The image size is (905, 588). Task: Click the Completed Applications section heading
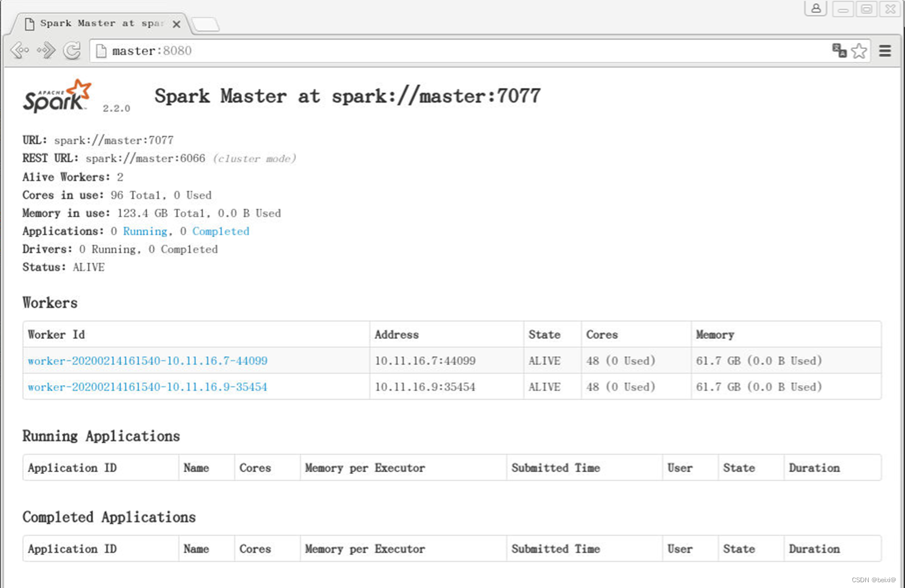click(x=109, y=517)
